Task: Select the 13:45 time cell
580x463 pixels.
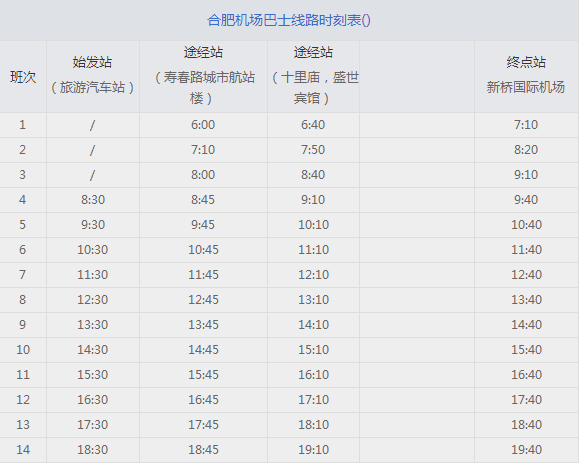Action: (x=203, y=325)
